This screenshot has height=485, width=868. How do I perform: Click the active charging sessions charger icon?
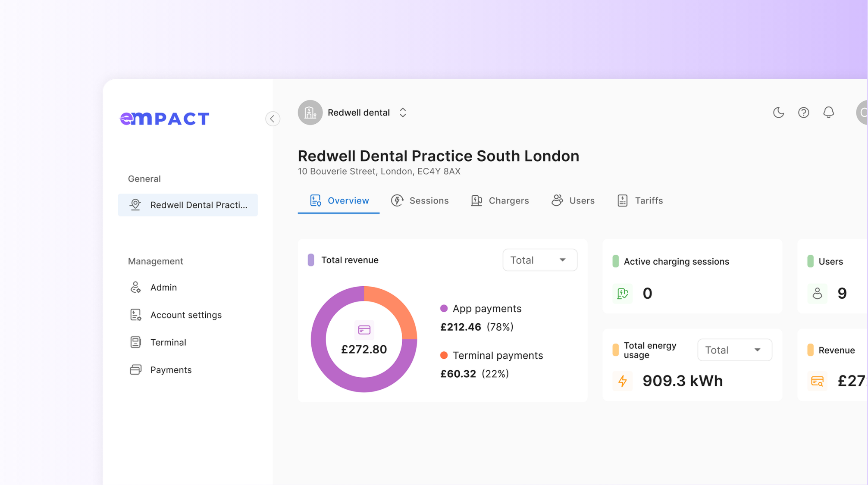pos(622,294)
